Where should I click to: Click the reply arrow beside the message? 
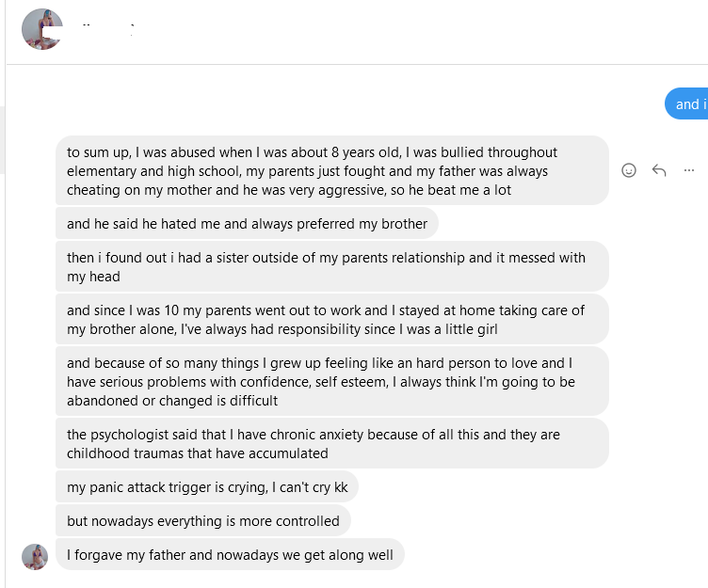[659, 170]
